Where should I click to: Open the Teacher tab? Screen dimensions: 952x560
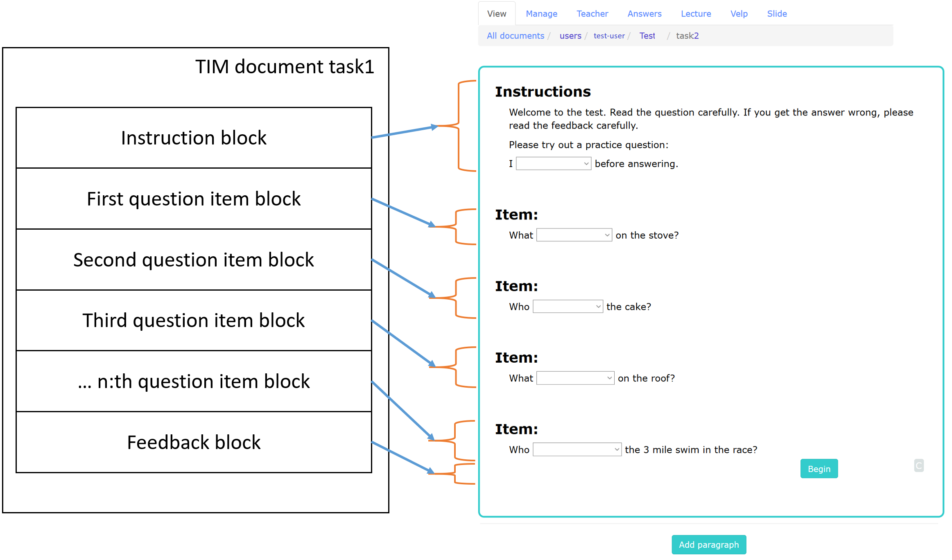592,14
